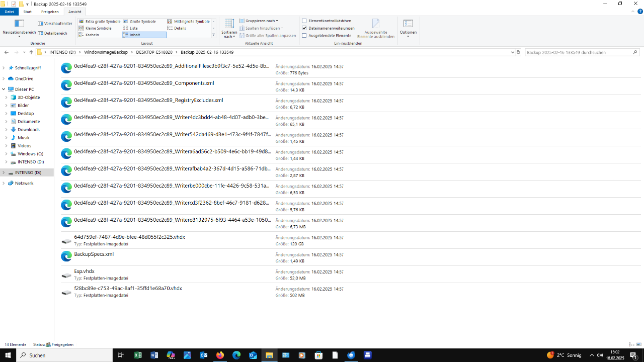Open Dokumente in navigation pane
Image resolution: width=644 pixels, height=362 pixels.
pyautogui.click(x=29, y=122)
